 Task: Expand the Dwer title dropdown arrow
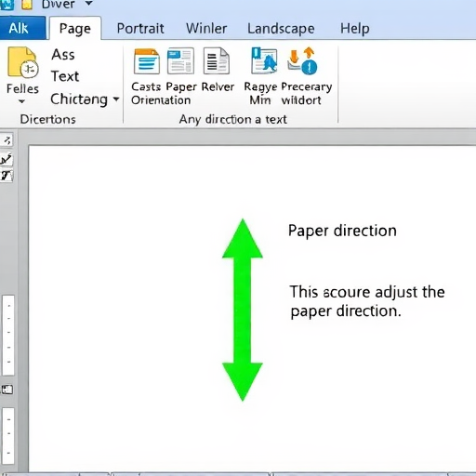coord(89,4)
